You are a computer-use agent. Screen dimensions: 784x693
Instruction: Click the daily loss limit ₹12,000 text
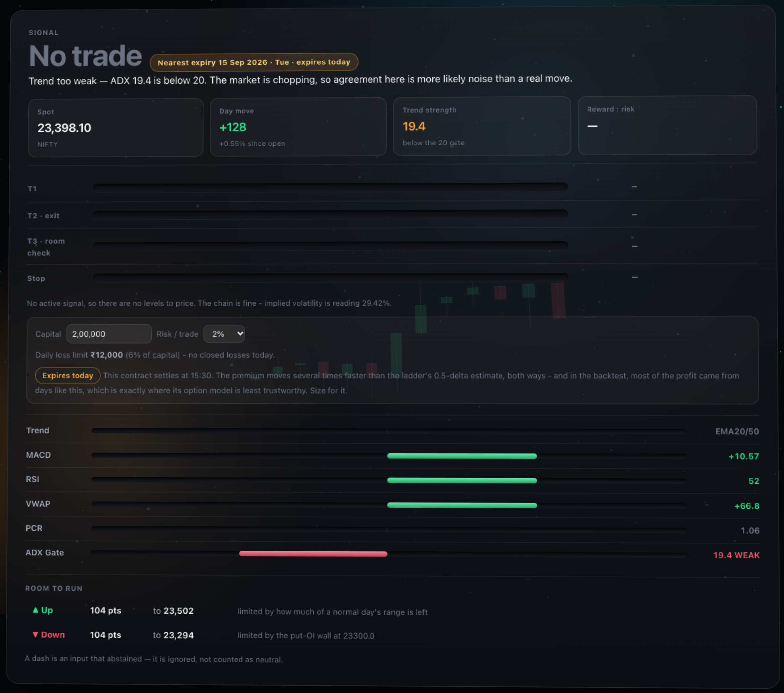107,355
